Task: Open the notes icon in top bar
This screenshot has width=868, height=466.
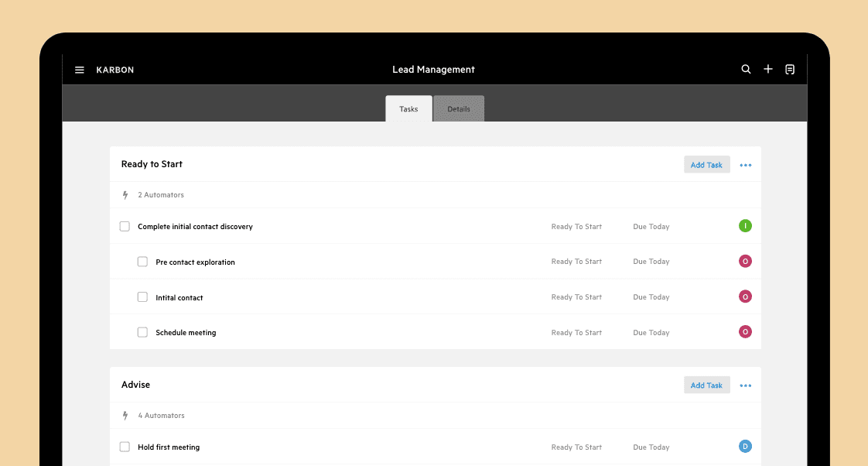Action: pyautogui.click(x=790, y=69)
